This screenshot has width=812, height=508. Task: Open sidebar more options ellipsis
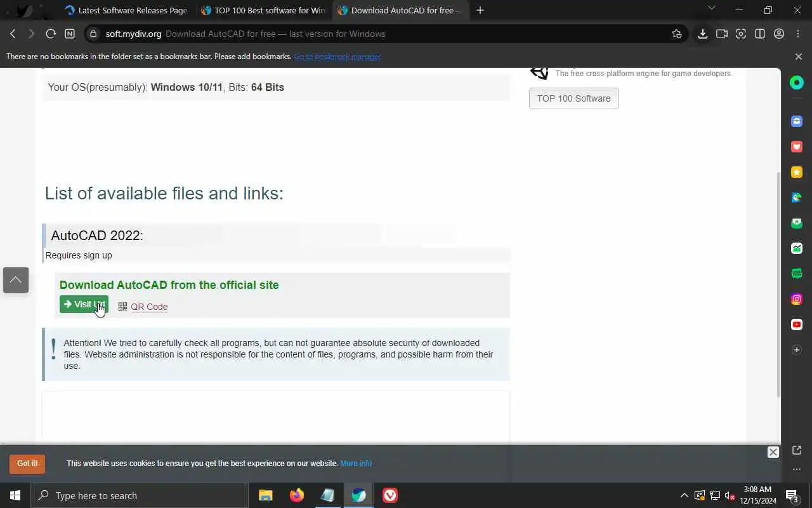coord(797,470)
